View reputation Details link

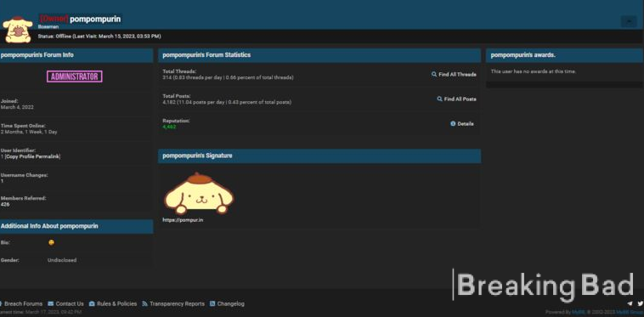pos(466,123)
